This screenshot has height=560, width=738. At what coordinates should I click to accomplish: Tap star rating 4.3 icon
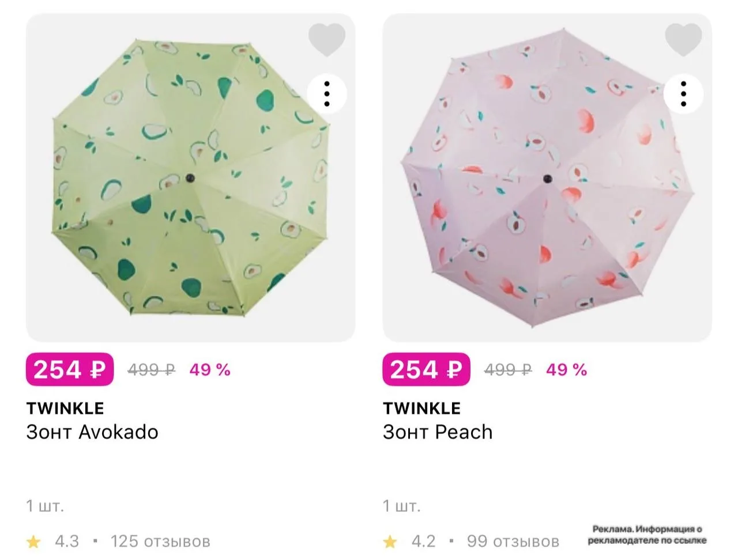pyautogui.click(x=34, y=542)
